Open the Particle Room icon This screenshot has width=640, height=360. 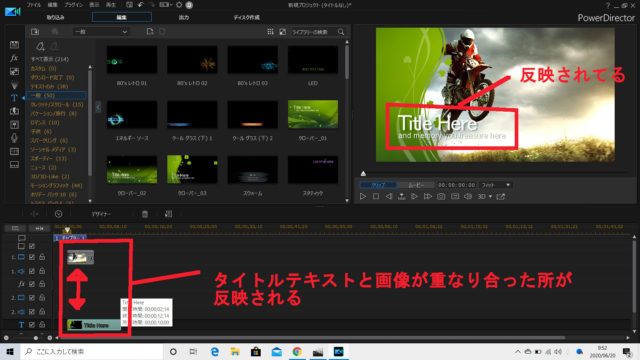point(14,85)
